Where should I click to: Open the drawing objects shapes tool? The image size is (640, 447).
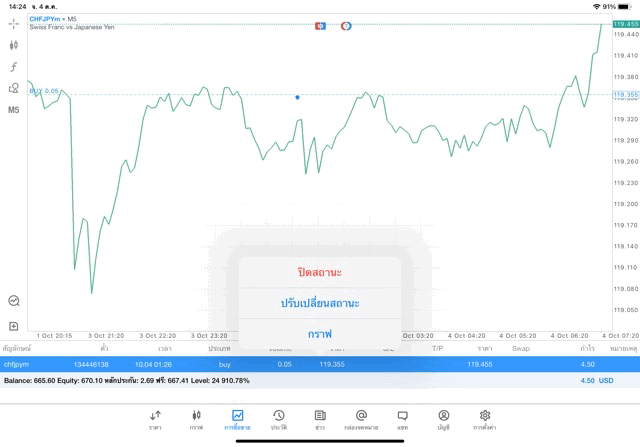coord(14,88)
